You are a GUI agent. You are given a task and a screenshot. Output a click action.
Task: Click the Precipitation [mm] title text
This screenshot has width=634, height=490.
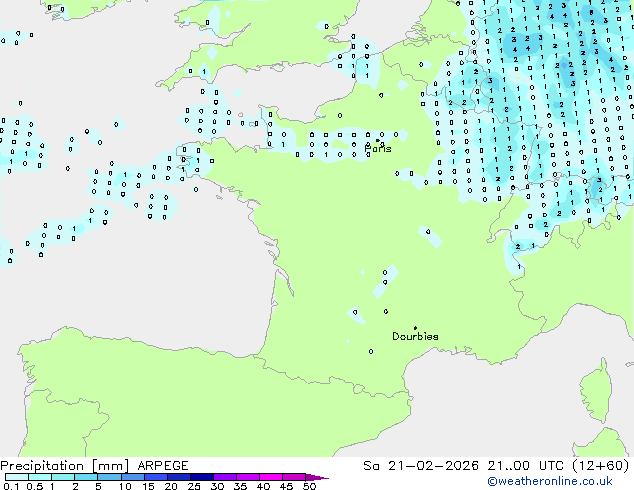click(x=65, y=466)
